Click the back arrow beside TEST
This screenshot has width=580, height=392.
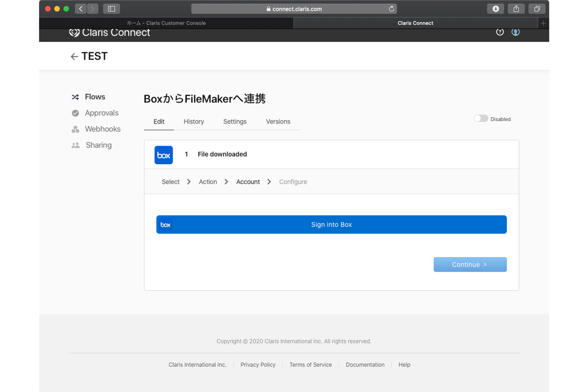click(74, 57)
